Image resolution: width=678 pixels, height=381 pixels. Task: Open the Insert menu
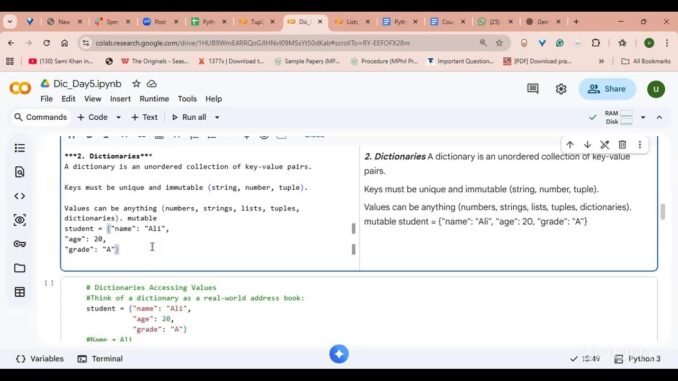coord(120,99)
